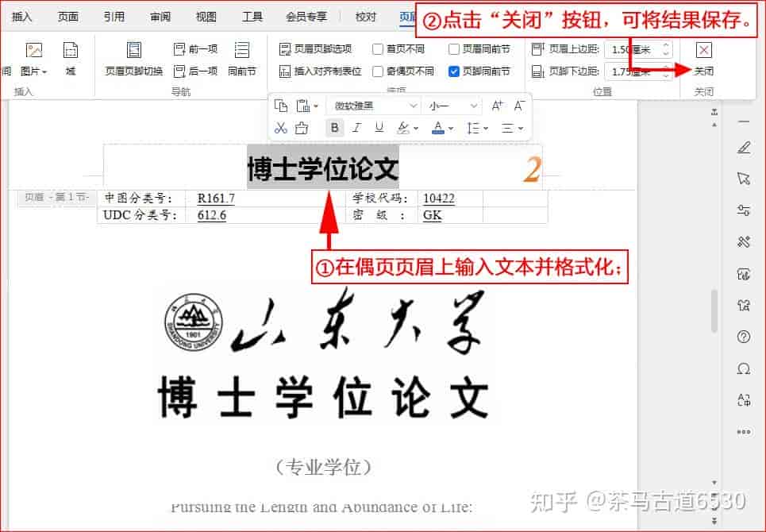The height and width of the screenshot is (532, 766).
Task: Expand the highlight color dropdown arrow
Action: (x=416, y=129)
